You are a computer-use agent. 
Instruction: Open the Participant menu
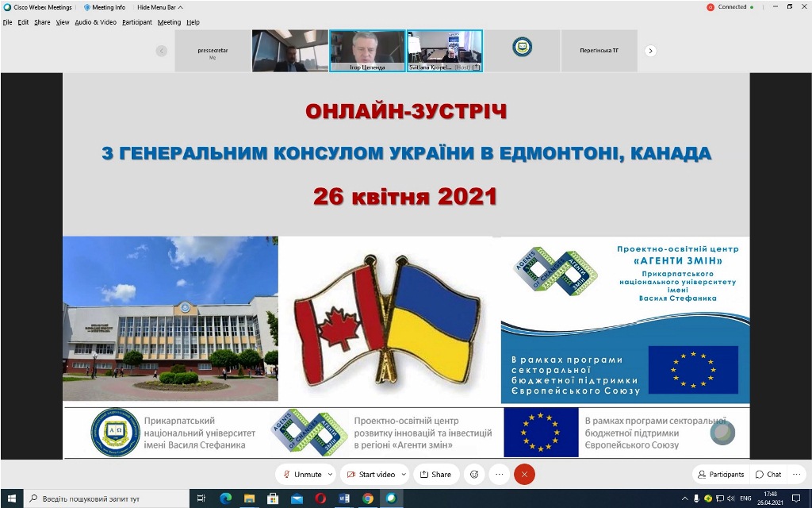point(136,22)
